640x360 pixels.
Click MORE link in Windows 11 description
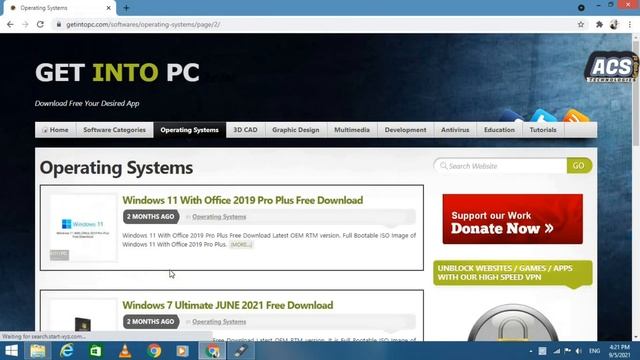click(x=241, y=244)
